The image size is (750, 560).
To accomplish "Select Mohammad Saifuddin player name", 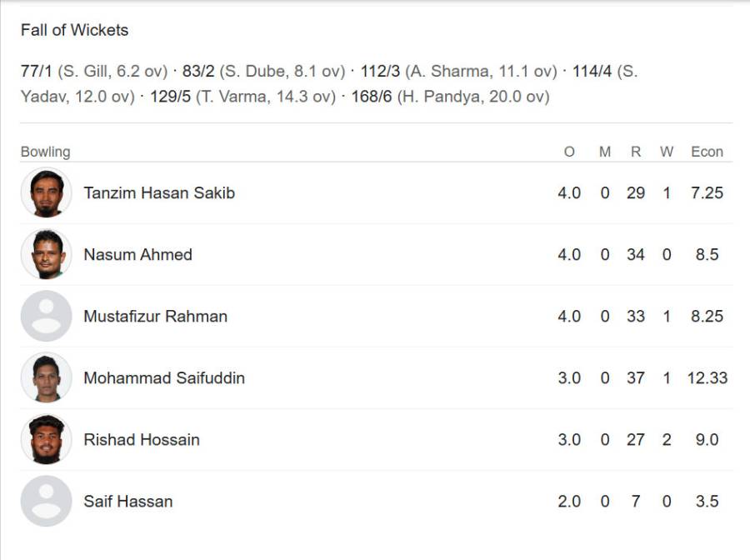I will point(164,377).
